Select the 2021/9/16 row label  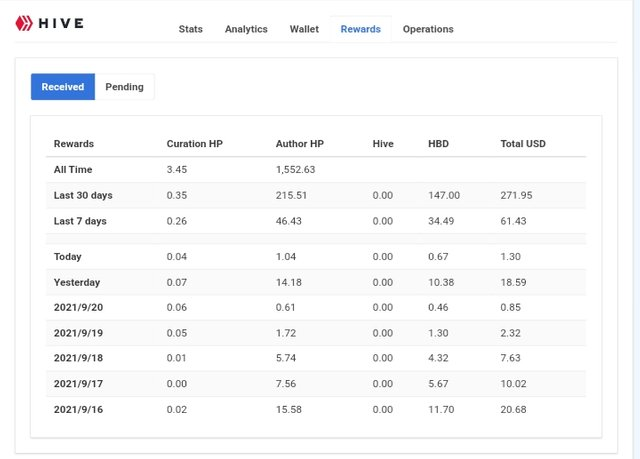point(78,409)
